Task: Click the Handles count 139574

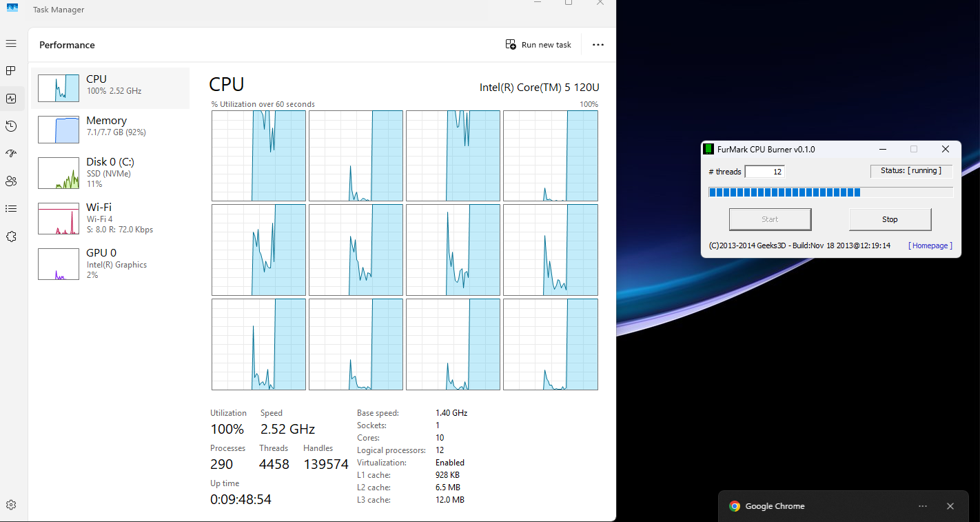Action: click(326, 464)
